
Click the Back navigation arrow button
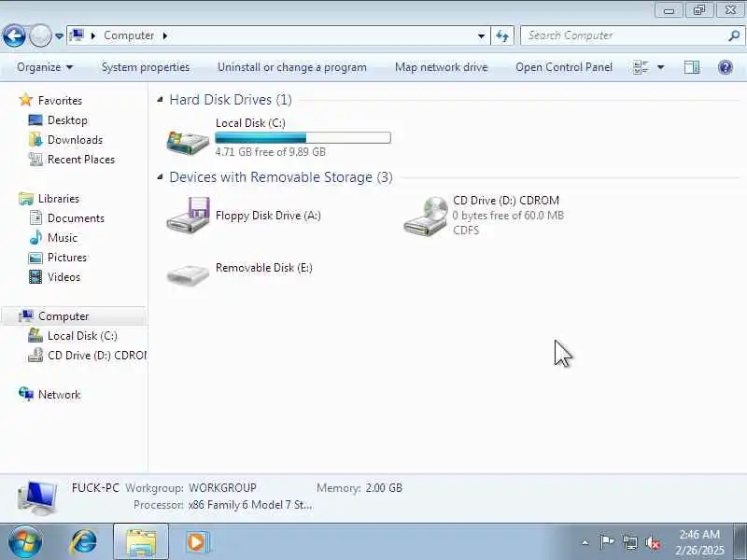14,35
